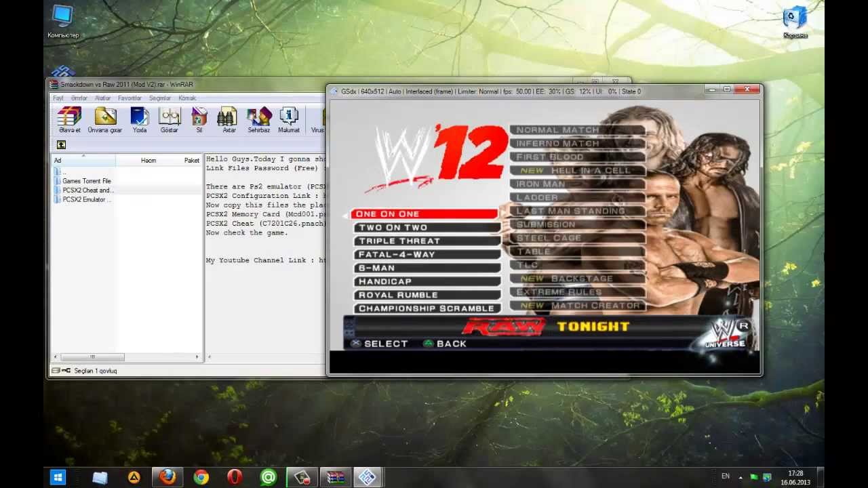
Task: Click the up-one-level arrow icon in WinRAR
Action: tap(61, 144)
